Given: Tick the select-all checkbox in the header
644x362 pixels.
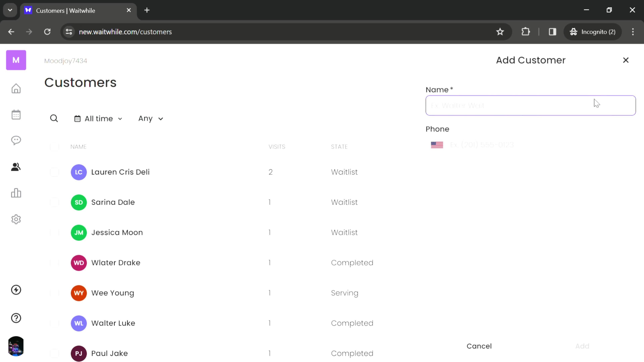Looking at the screenshot, I should (x=54, y=147).
